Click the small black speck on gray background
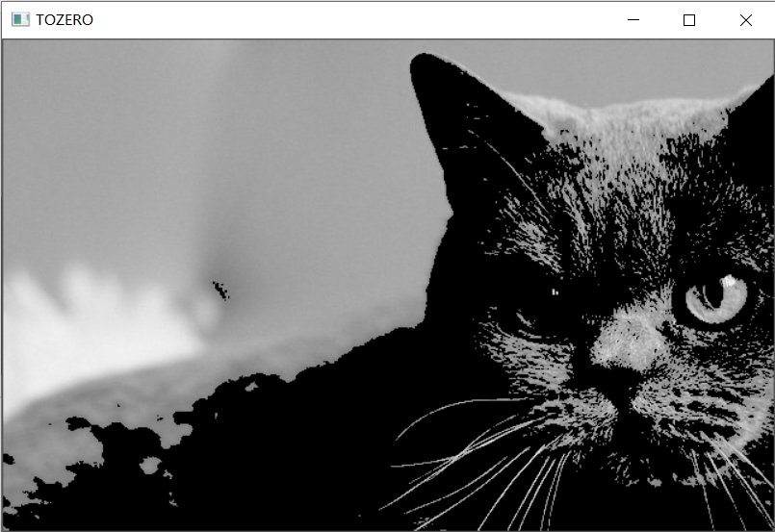This screenshot has width=775, height=532. pyautogui.click(x=220, y=288)
